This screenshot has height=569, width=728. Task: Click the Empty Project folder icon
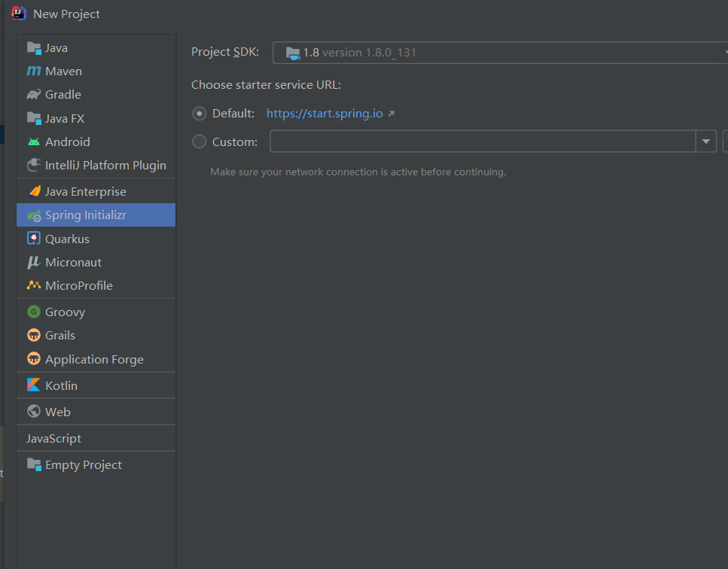click(x=34, y=464)
